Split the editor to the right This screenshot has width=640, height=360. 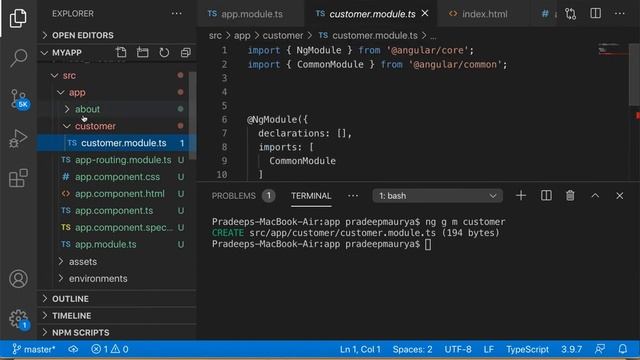click(596, 13)
